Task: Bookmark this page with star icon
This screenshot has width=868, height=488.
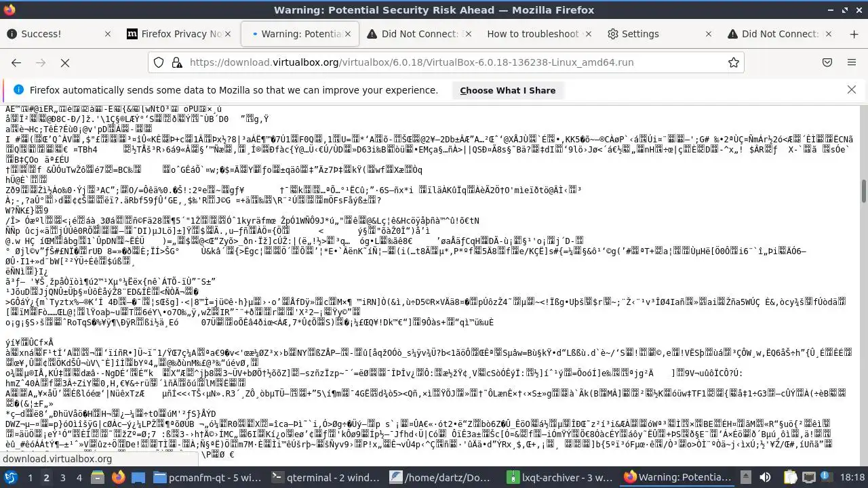Action: pos(733,62)
